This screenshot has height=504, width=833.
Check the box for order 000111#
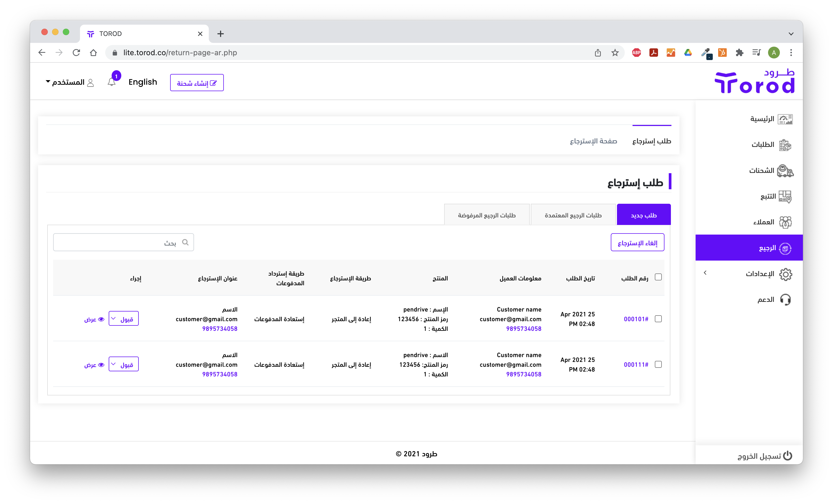pyautogui.click(x=658, y=365)
